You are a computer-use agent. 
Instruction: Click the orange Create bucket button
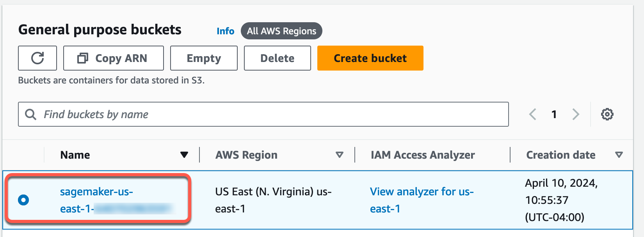click(x=370, y=58)
